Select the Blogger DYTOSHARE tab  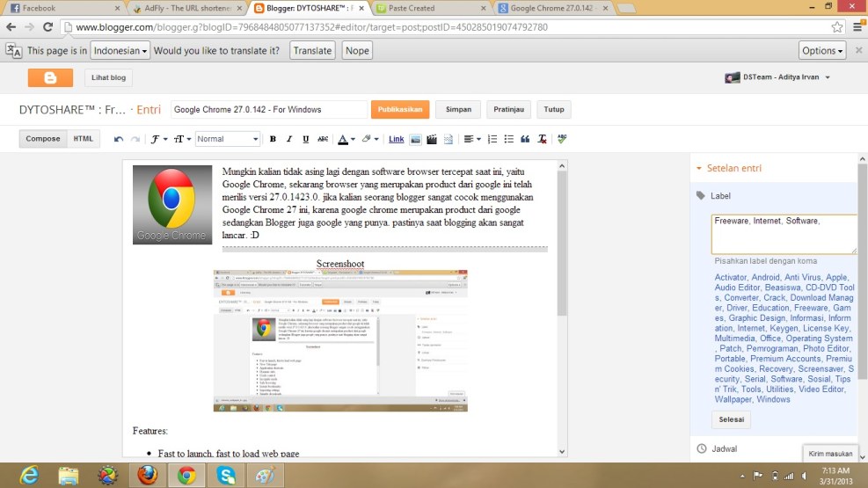309,8
